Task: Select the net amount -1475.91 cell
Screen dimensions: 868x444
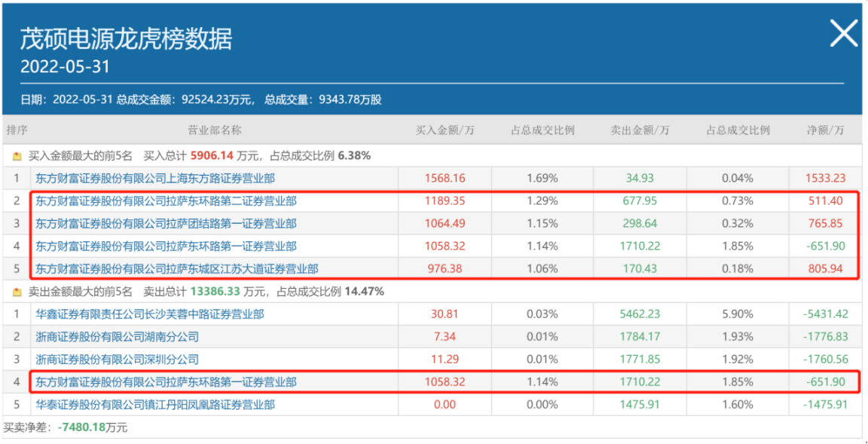Action: 825,405
